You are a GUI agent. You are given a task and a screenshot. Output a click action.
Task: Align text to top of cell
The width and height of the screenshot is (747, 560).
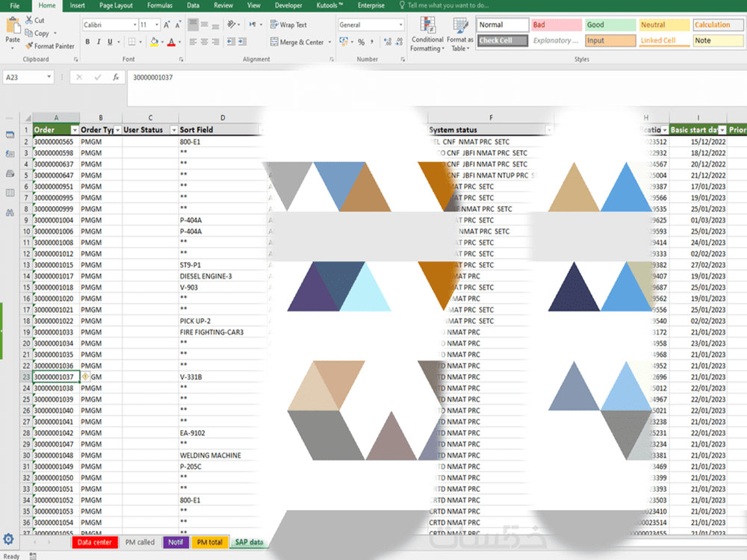[193, 24]
